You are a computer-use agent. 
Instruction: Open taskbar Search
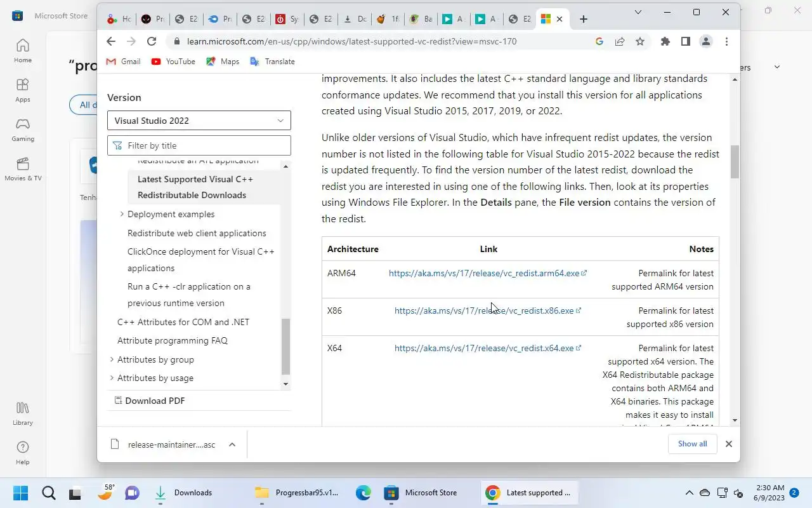[48, 493]
